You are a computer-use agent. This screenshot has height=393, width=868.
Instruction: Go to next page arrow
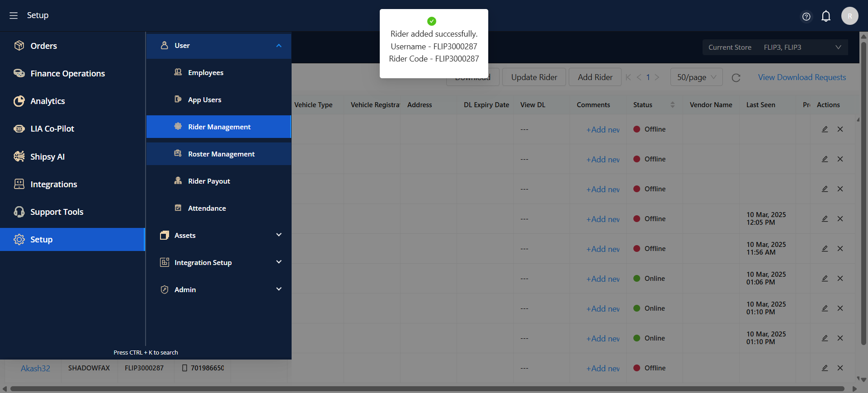657,77
